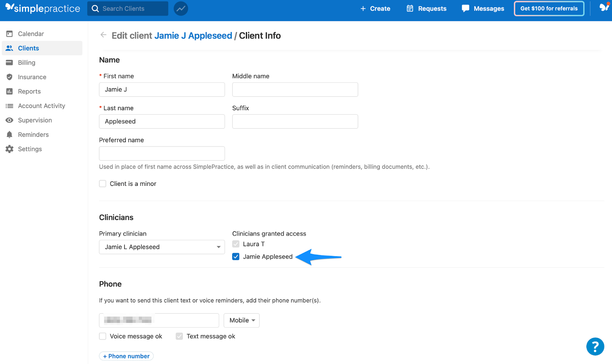Image resolution: width=612 pixels, height=364 pixels.
Task: Open the help question mark button
Action: click(595, 346)
